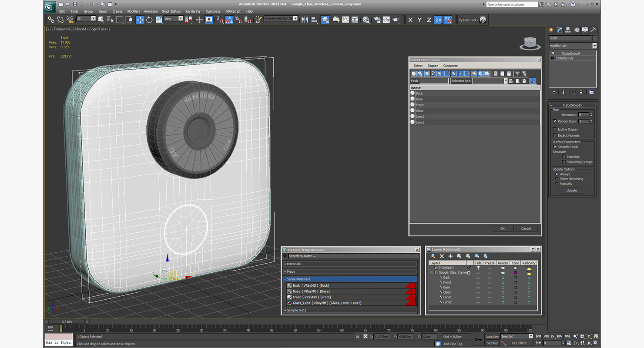Activate the Select and Move tool
This screenshot has height=348, width=644.
[x=140, y=20]
